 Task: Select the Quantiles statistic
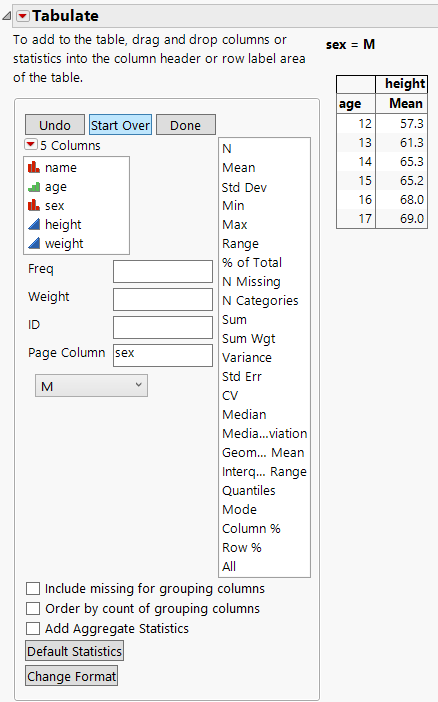click(249, 491)
